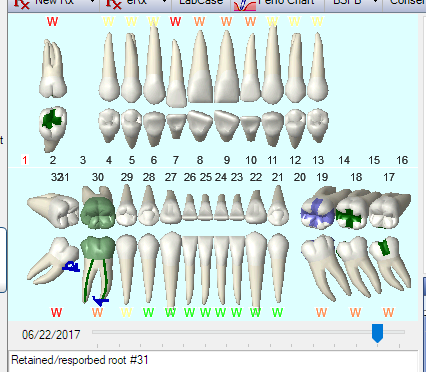This screenshot has width=426, height=372.
Task: Select tooth 17 with green filling side view
Action: [x=389, y=263]
